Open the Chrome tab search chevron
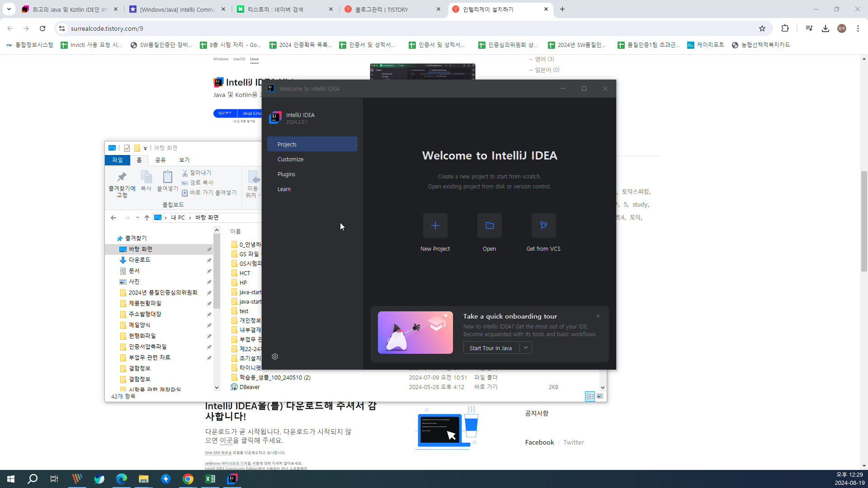This screenshot has width=868, height=488. 9,9
